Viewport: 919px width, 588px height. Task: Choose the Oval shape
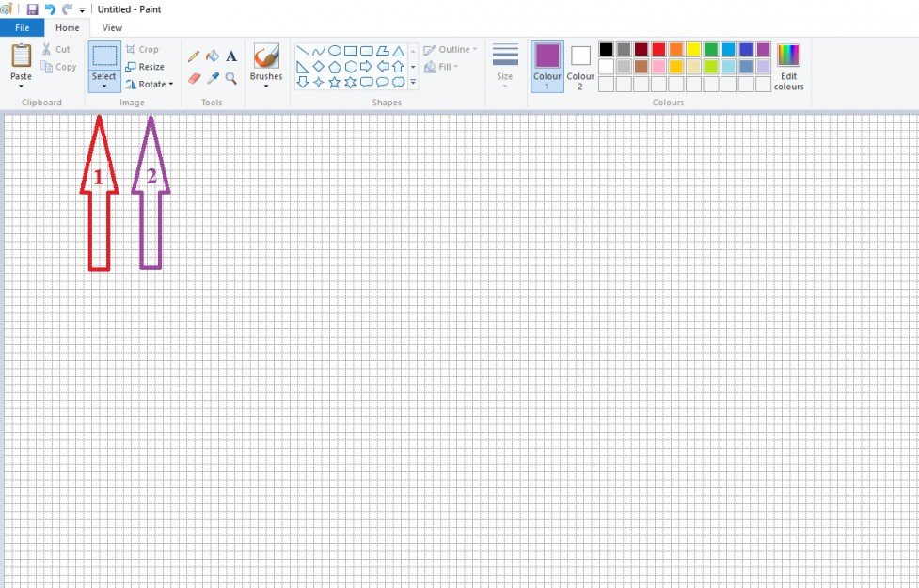tap(335, 51)
